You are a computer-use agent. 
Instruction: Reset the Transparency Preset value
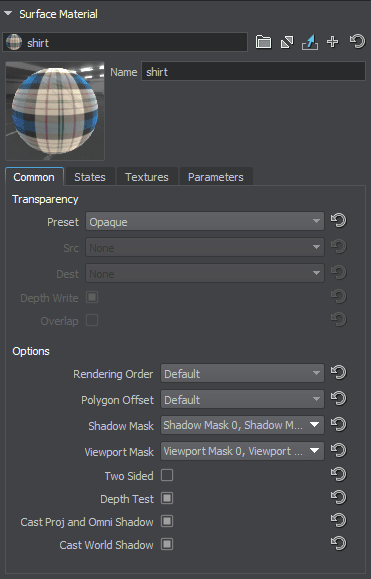(338, 220)
